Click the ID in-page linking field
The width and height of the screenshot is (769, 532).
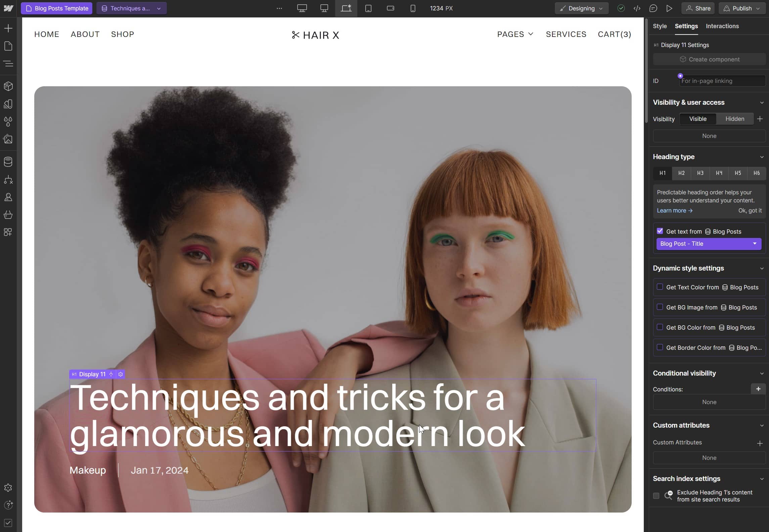[722, 81]
